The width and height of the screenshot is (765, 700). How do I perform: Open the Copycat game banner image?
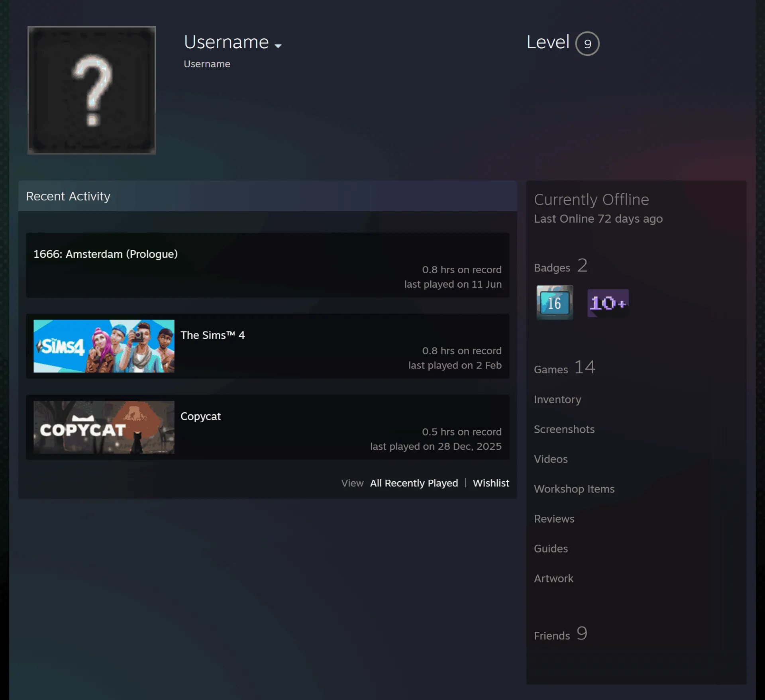click(104, 427)
